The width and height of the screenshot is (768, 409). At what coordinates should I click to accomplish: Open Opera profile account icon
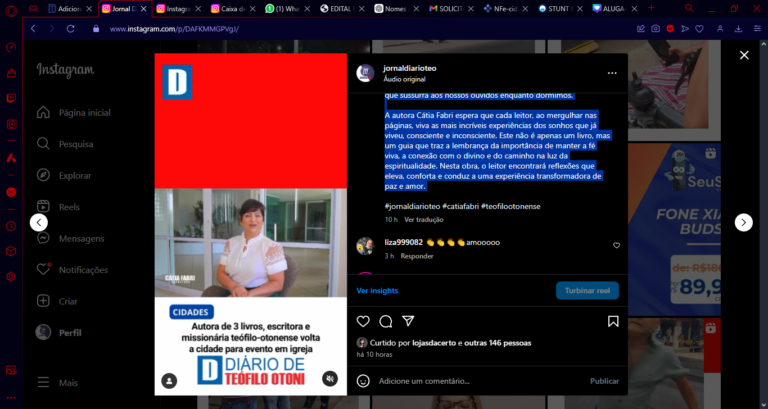[720, 29]
